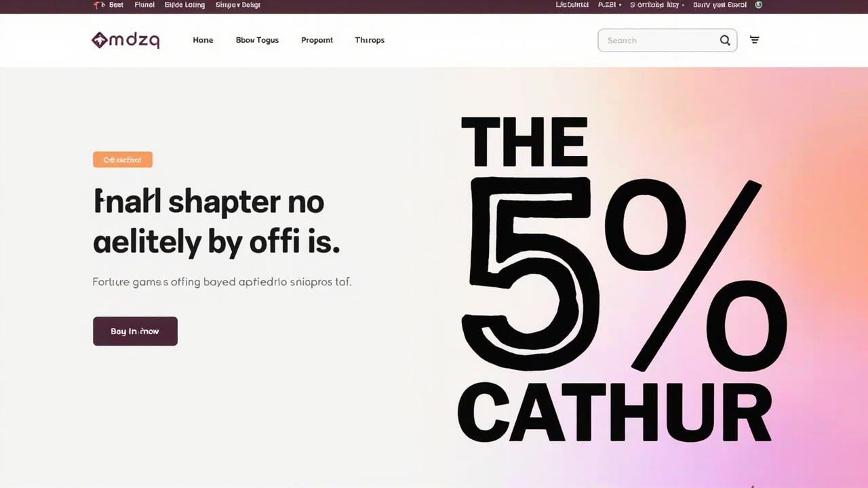Open the Home nav item

pos(203,40)
